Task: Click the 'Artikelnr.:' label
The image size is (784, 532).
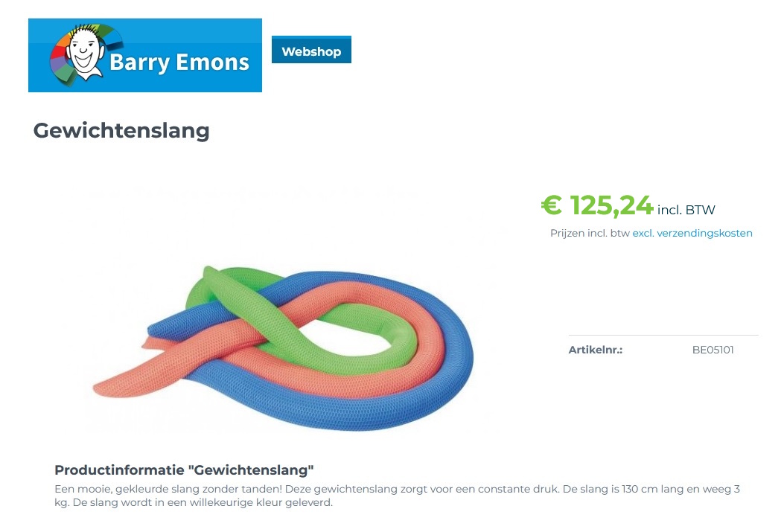Action: pyautogui.click(x=596, y=350)
